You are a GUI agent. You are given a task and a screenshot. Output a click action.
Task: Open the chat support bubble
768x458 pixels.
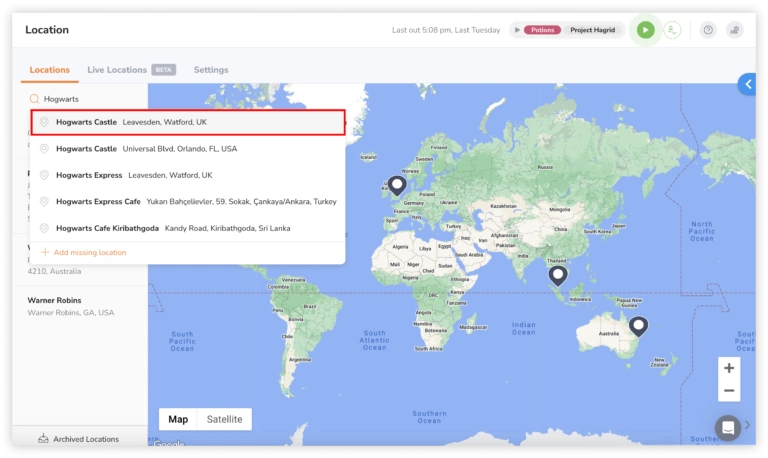[x=728, y=428]
